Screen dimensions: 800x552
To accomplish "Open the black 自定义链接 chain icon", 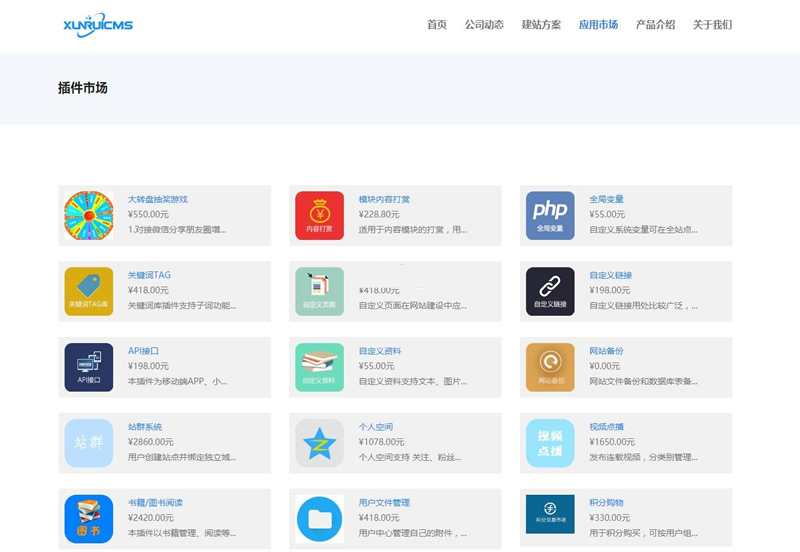I will coord(550,291).
